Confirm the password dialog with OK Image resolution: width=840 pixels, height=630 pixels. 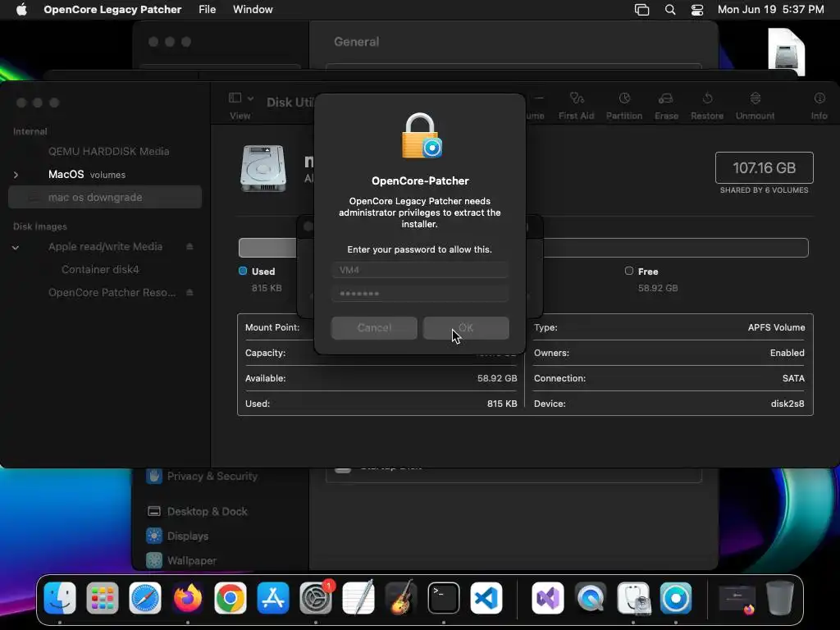466,328
